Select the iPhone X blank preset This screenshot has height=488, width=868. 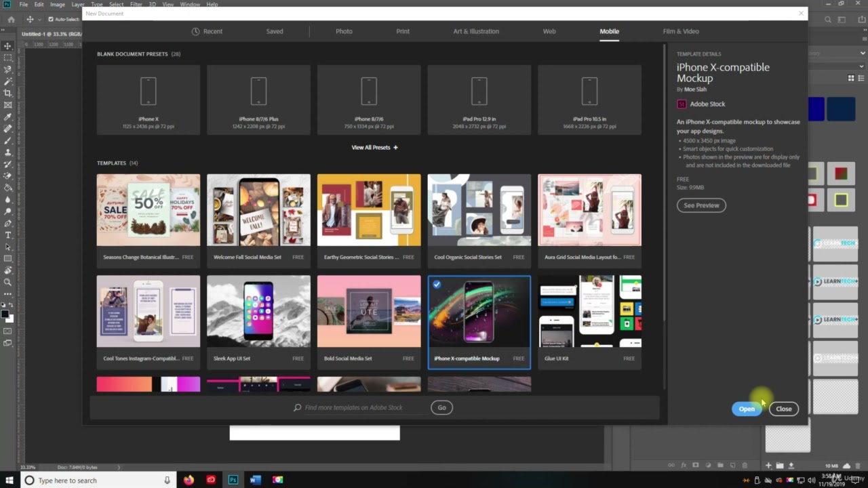[149, 100]
